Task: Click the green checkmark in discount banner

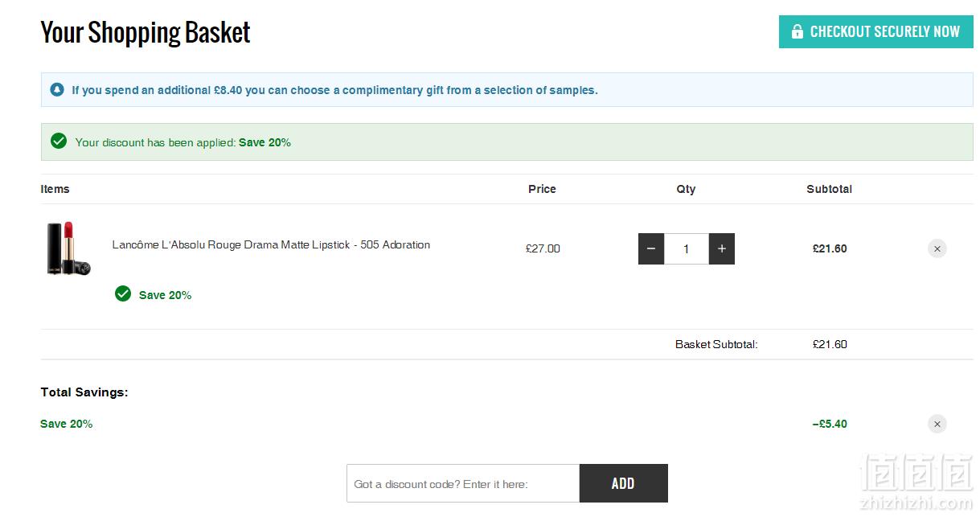Action: [59, 142]
